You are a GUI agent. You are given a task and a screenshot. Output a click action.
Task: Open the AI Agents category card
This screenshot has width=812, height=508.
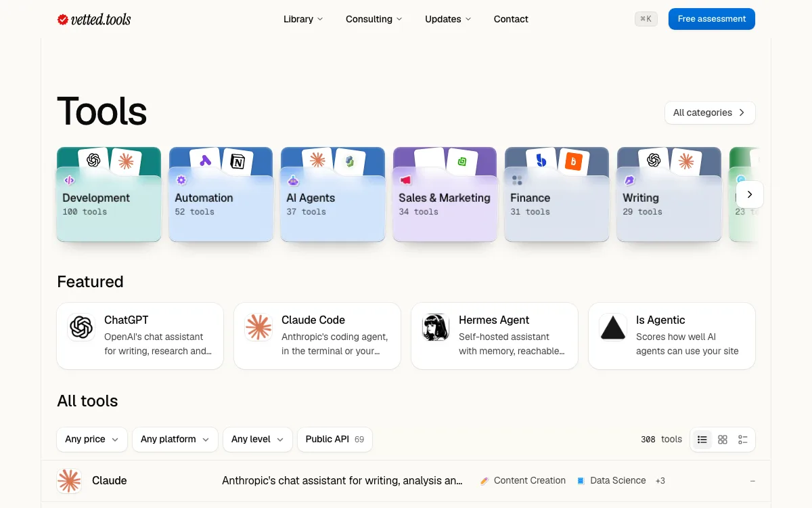[333, 194]
